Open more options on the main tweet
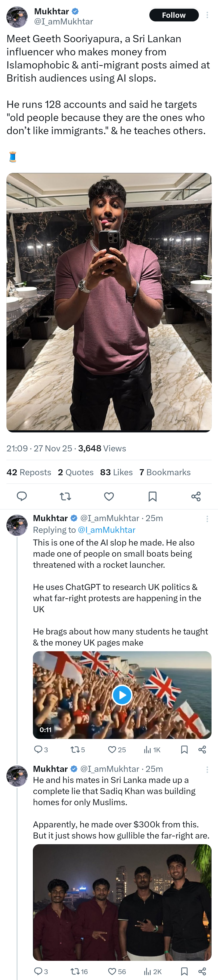This screenshot has width=218, height=980. click(x=207, y=15)
